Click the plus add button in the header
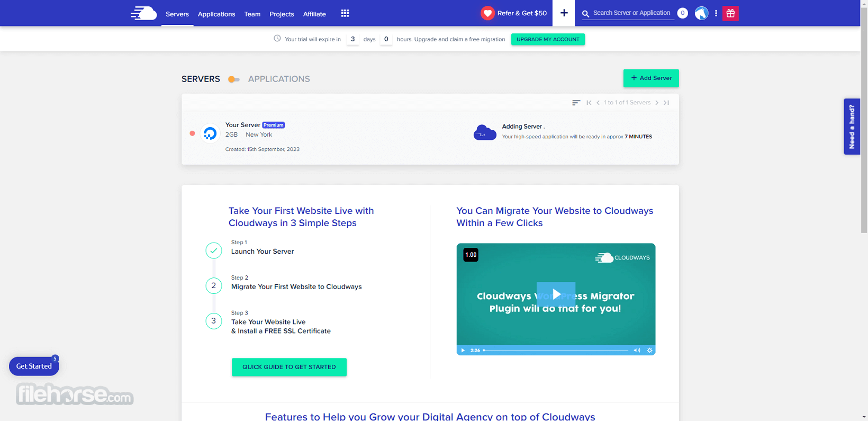 click(564, 13)
